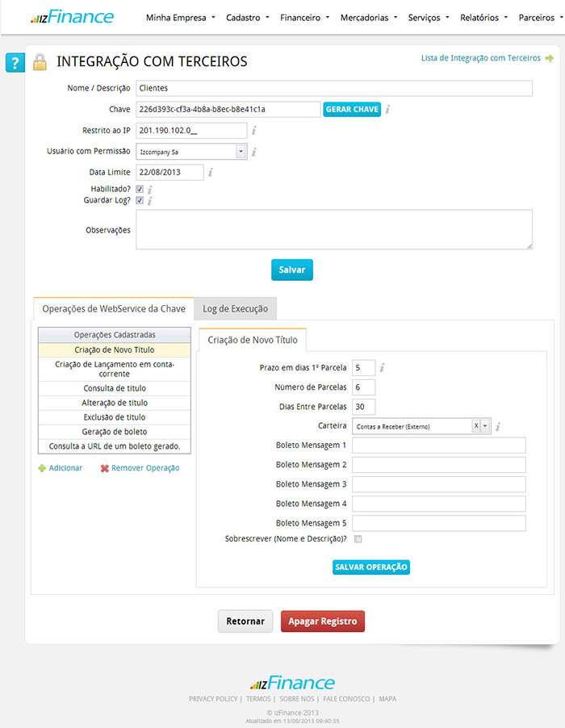Viewport: 565px width, 728px height.
Task: Click info icon next to Data Limite
Action: 211,172
